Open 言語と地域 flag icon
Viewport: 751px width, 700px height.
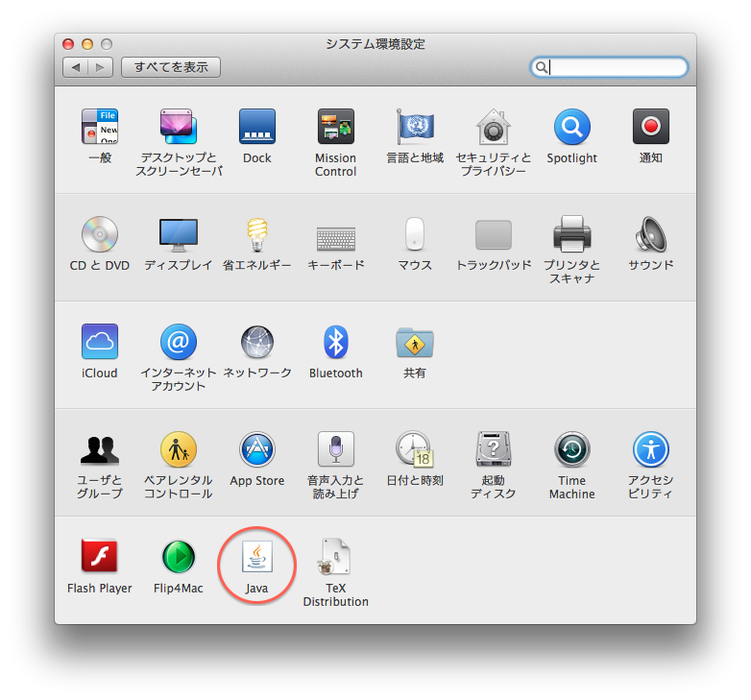tap(415, 127)
